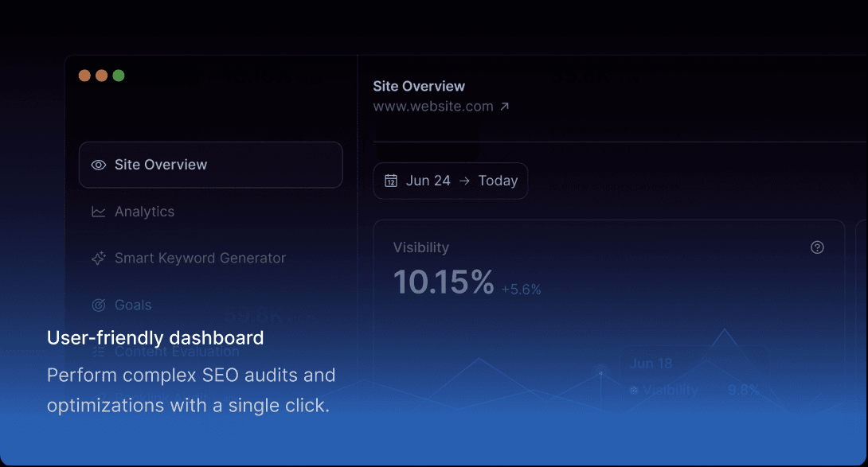
Task: Open the Jun 24 to Today date range picker
Action: (451, 181)
